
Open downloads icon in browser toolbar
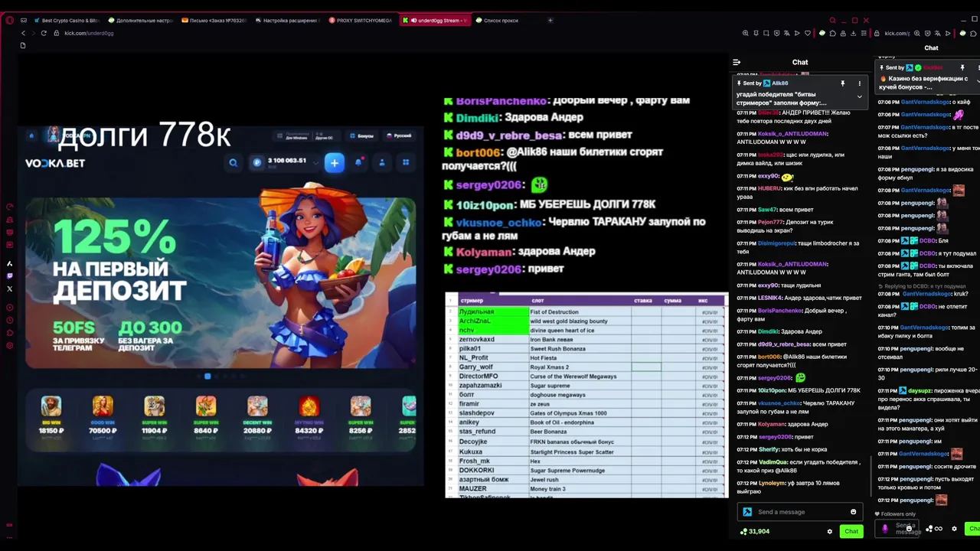pos(853,33)
